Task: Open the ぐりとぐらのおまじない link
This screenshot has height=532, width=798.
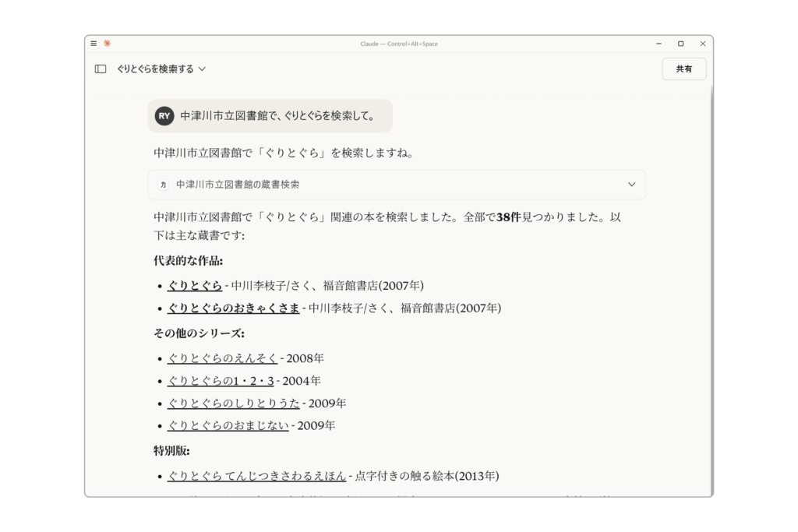Action: pos(228,426)
